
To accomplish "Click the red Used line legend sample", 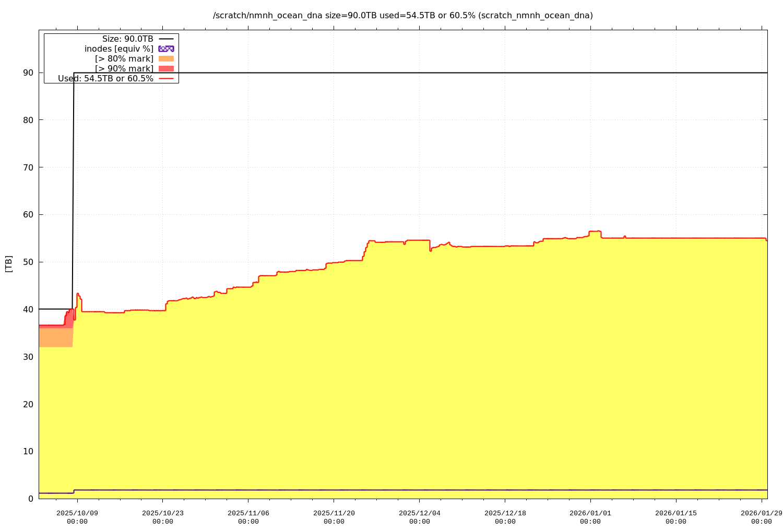I will [166, 79].
